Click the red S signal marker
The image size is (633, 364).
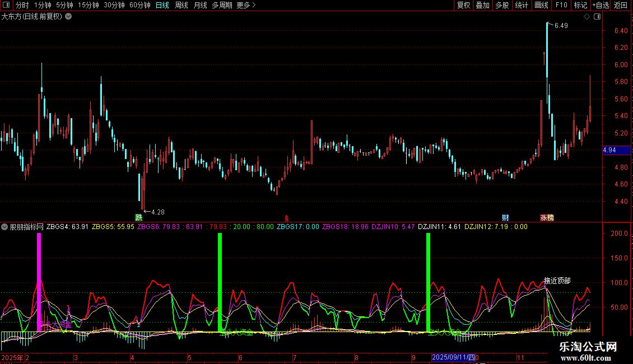click(x=287, y=218)
